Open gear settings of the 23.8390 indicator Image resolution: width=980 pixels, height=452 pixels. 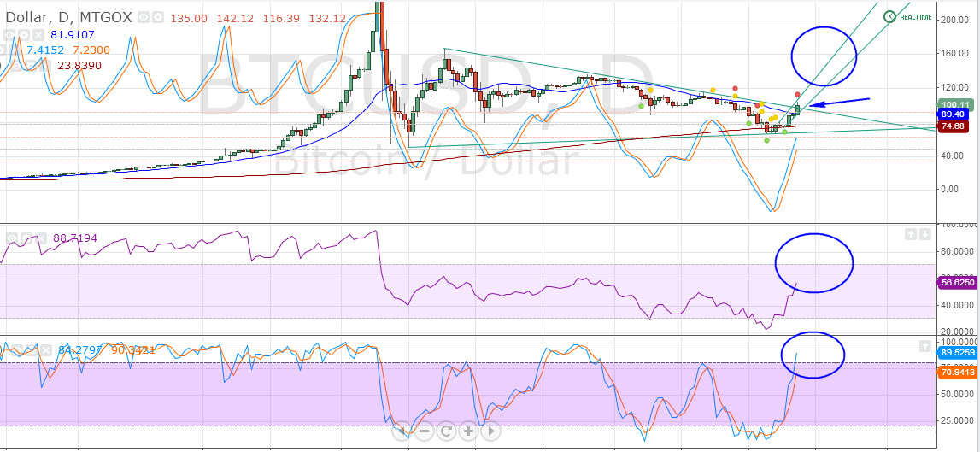pyautogui.click(x=32, y=66)
